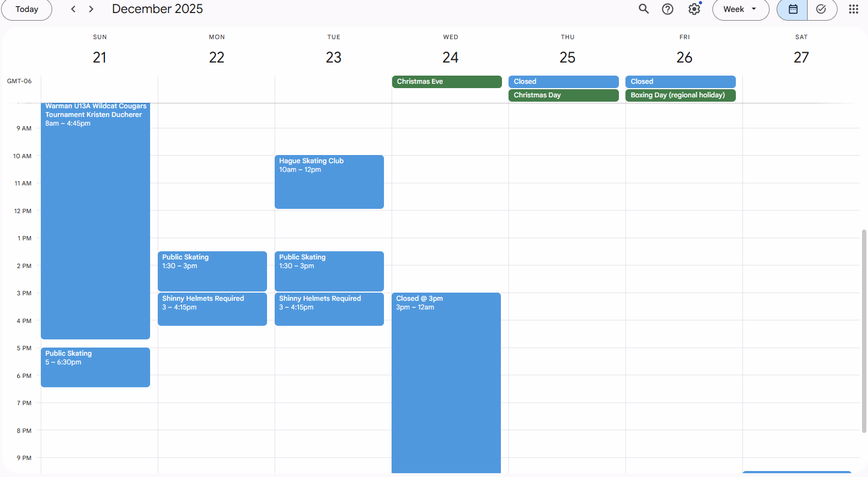Open Boxing Day regional holiday event
The width and height of the screenshot is (868, 477).
click(680, 95)
